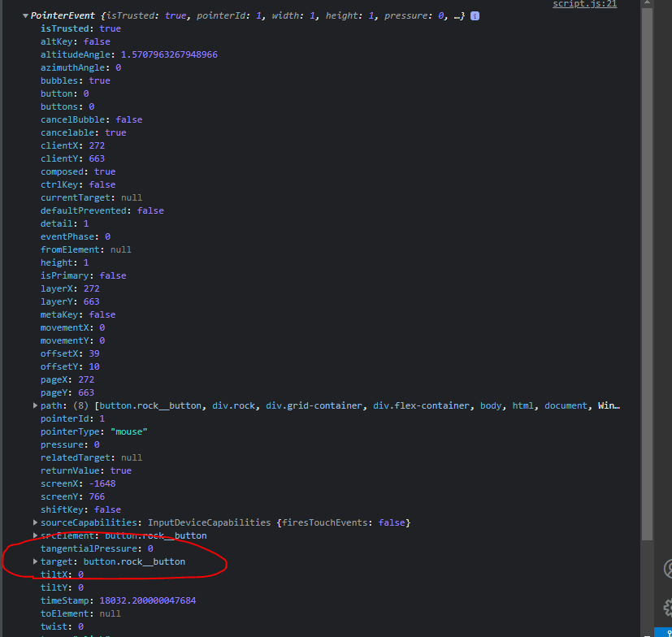This screenshot has width=672, height=637.
Task: Click the scrollbar up arrow at the top
Action: pyautogui.click(x=647, y=2)
